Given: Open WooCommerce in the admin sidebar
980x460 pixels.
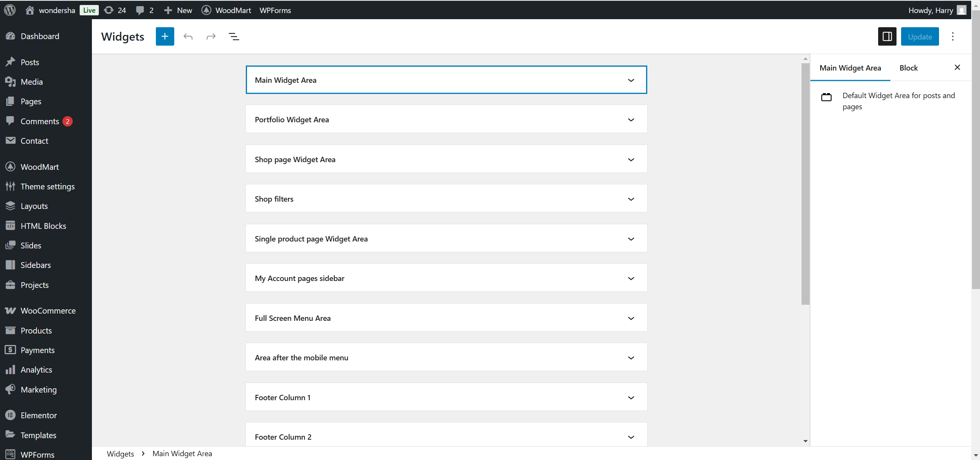Looking at the screenshot, I should pyautogui.click(x=48, y=310).
